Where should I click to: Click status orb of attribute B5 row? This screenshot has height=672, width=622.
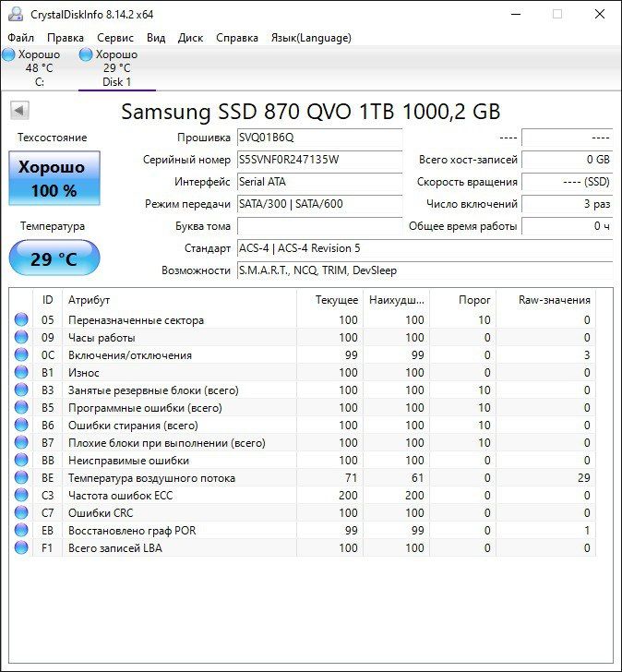pyautogui.click(x=21, y=408)
